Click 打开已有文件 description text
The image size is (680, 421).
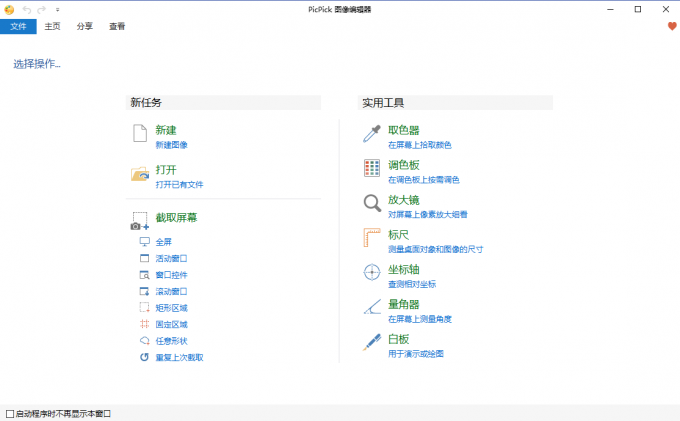point(180,184)
